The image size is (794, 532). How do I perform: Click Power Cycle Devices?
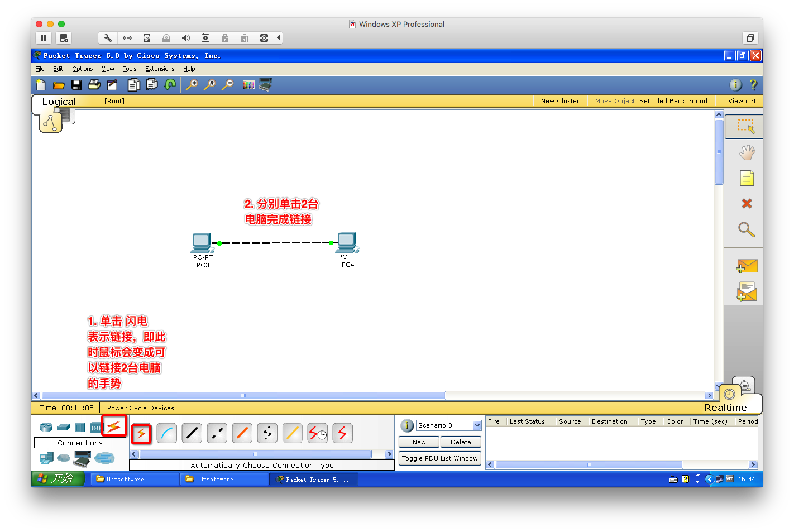pos(140,408)
